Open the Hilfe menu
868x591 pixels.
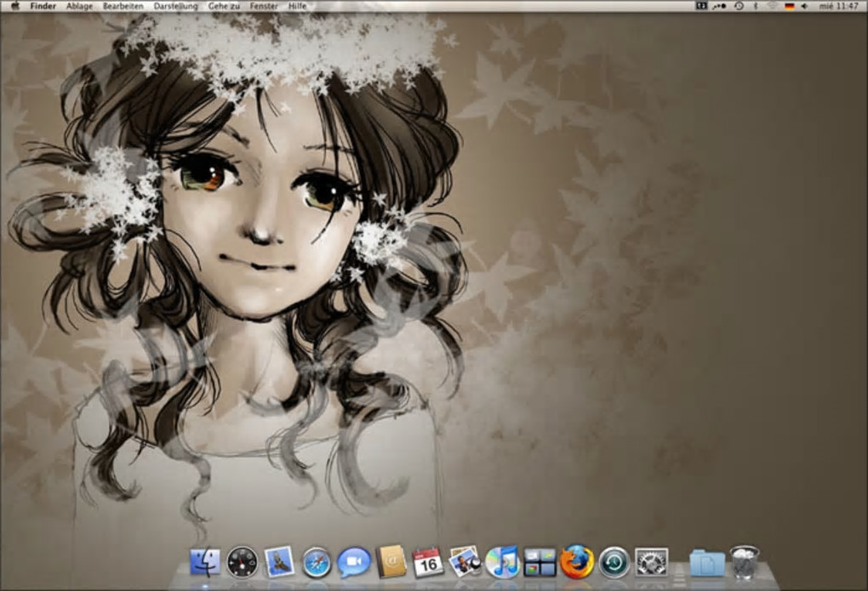[297, 6]
